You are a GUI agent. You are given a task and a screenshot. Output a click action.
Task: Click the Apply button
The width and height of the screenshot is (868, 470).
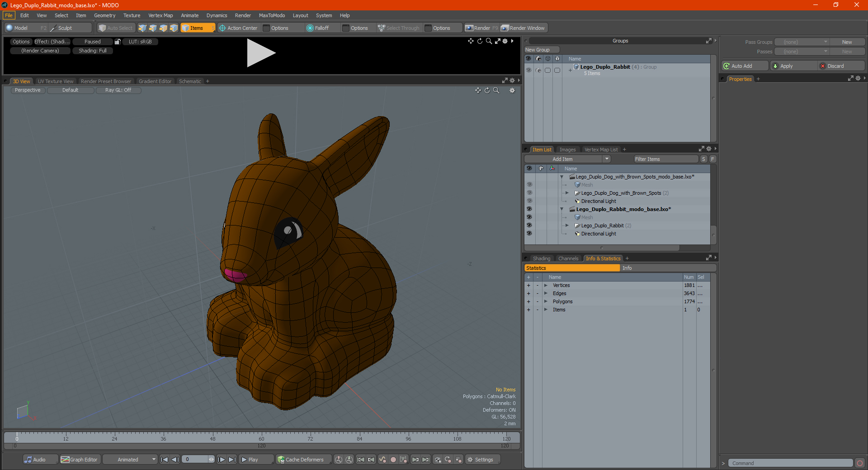tap(793, 66)
